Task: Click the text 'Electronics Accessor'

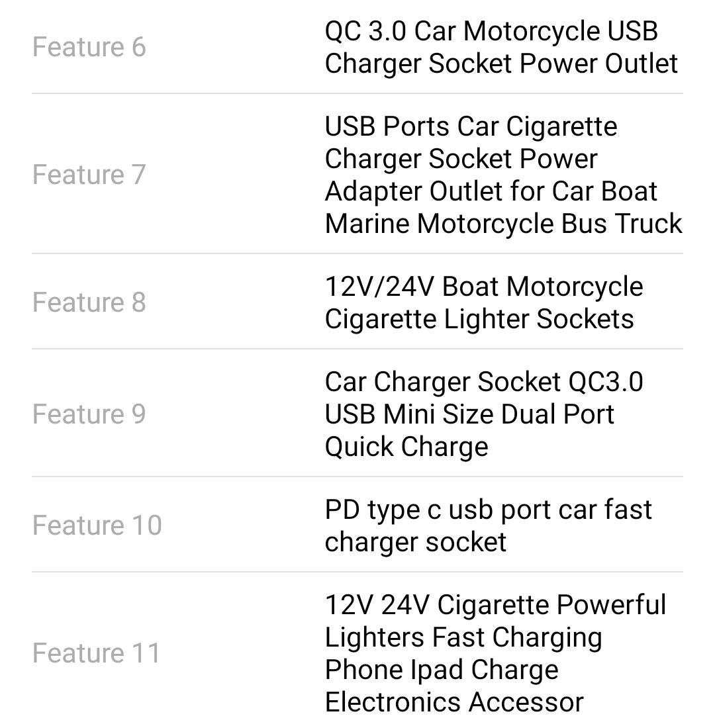Action: coord(454,702)
